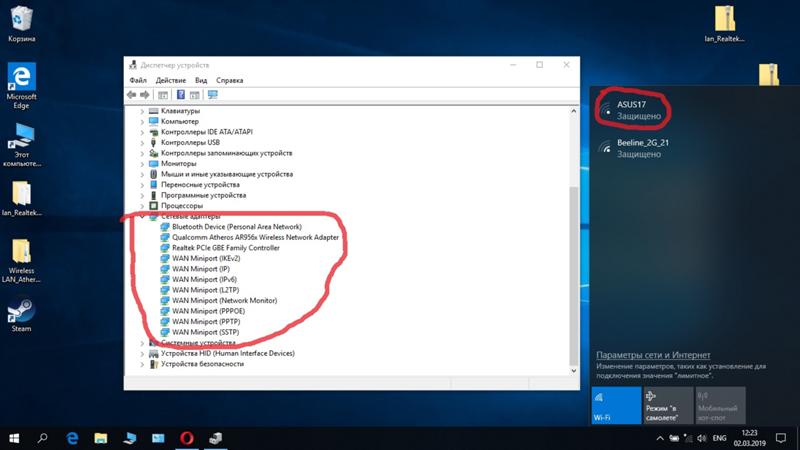Click the scroll up arrow in device tree

573,111
